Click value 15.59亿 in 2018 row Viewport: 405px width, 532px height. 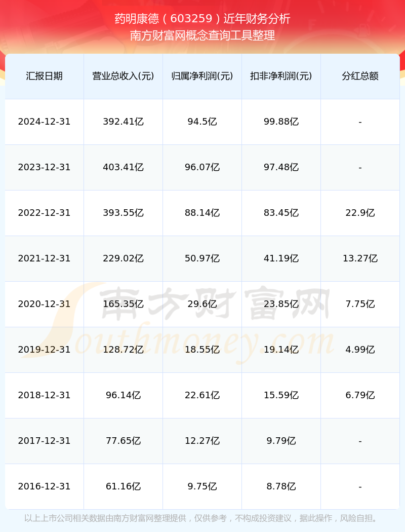pyautogui.click(x=281, y=395)
